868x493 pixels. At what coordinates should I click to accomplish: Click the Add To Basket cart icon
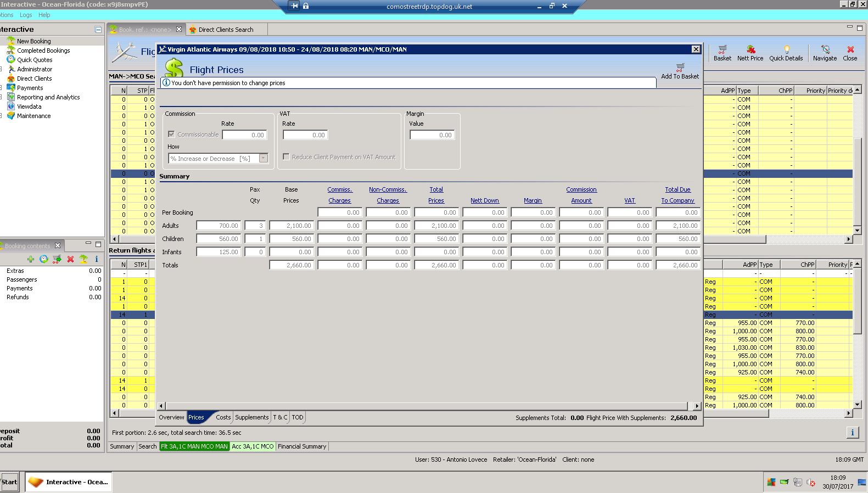(x=680, y=68)
